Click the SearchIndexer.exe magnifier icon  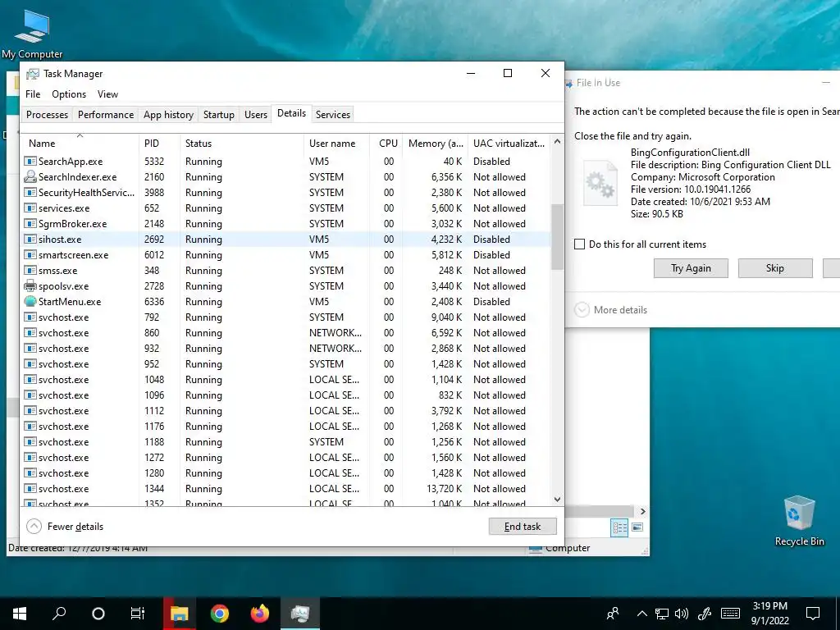[x=30, y=177]
